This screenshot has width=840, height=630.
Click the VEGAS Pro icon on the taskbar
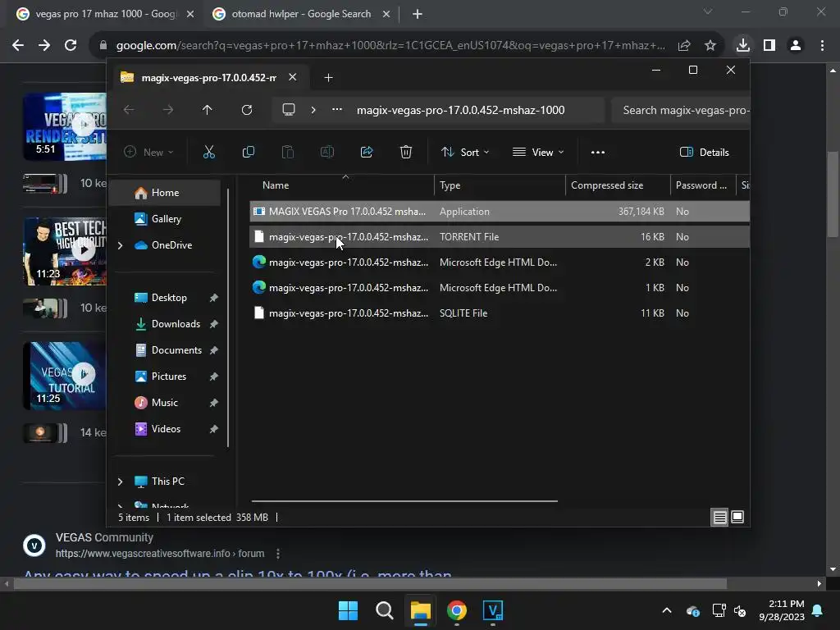[493, 610]
